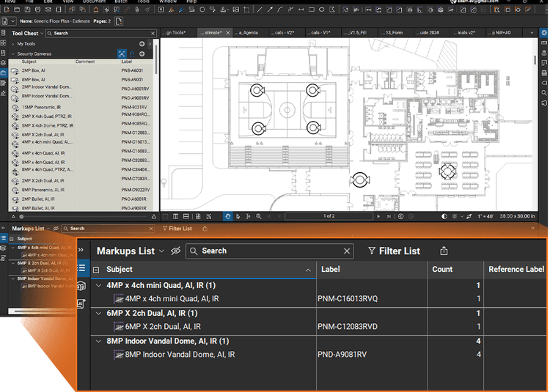Toggle hide markups eye in small Markups List
This screenshot has height=392, width=550.
[x=56, y=229]
